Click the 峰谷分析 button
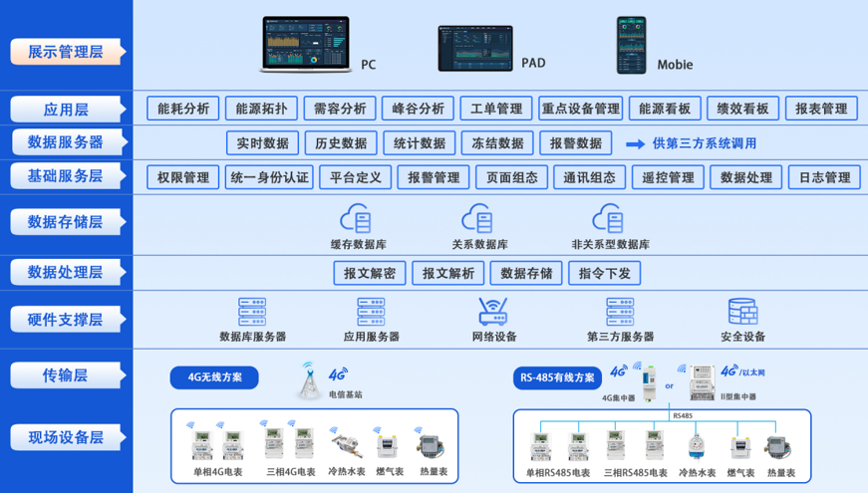 pos(419,109)
